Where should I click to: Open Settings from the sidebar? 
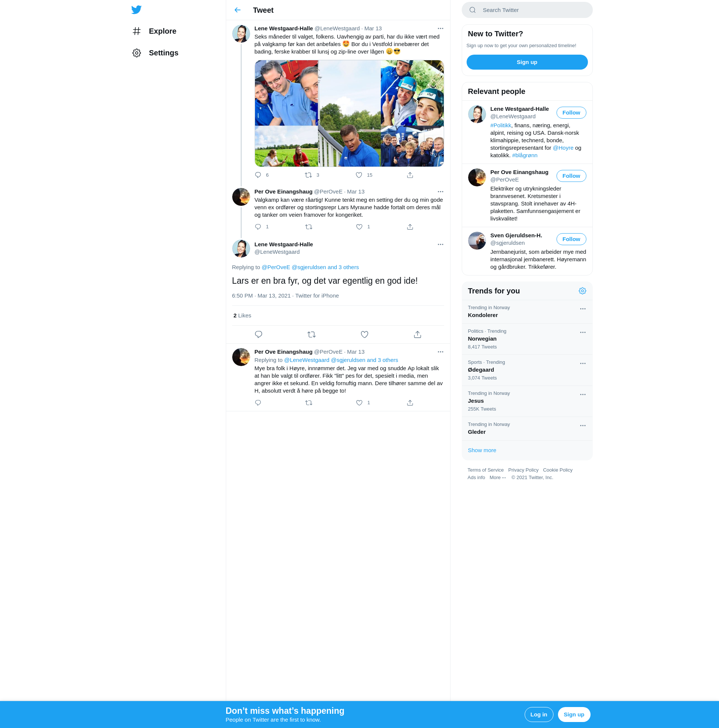point(155,53)
